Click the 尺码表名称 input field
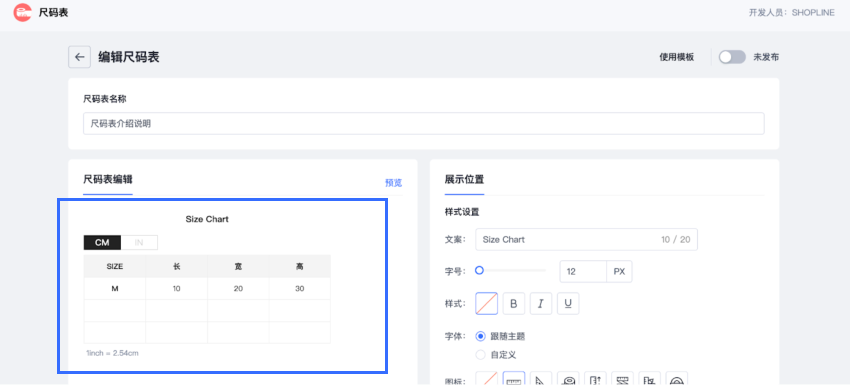This screenshot has height=385, width=850. tap(424, 124)
